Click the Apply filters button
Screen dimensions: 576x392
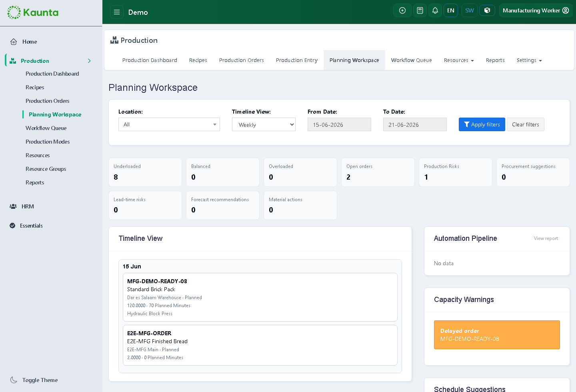tap(482, 124)
